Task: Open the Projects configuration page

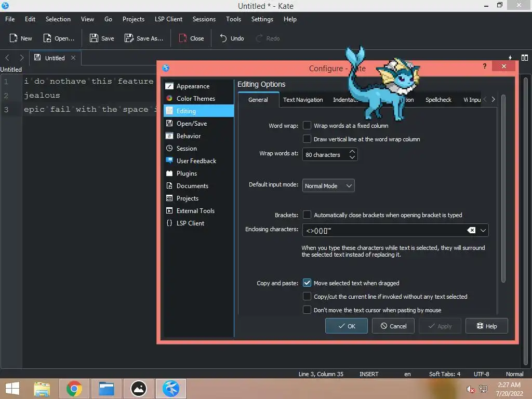Action: [x=198, y=198]
